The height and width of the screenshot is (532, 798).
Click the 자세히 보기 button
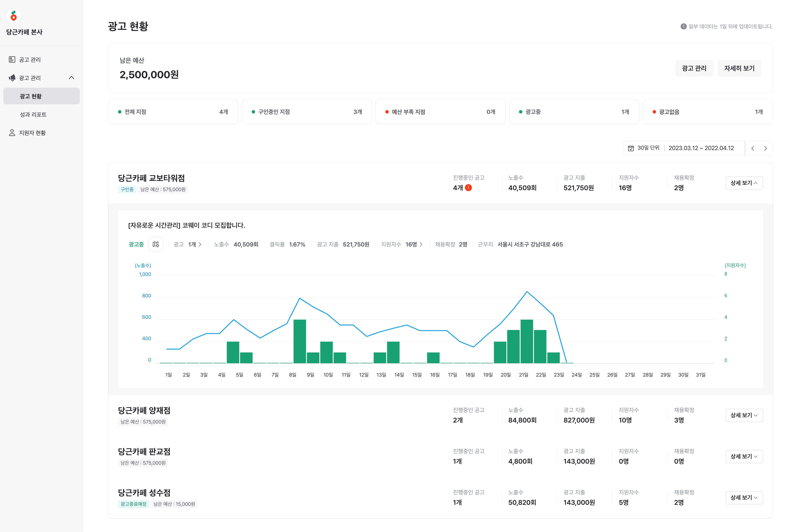click(739, 68)
